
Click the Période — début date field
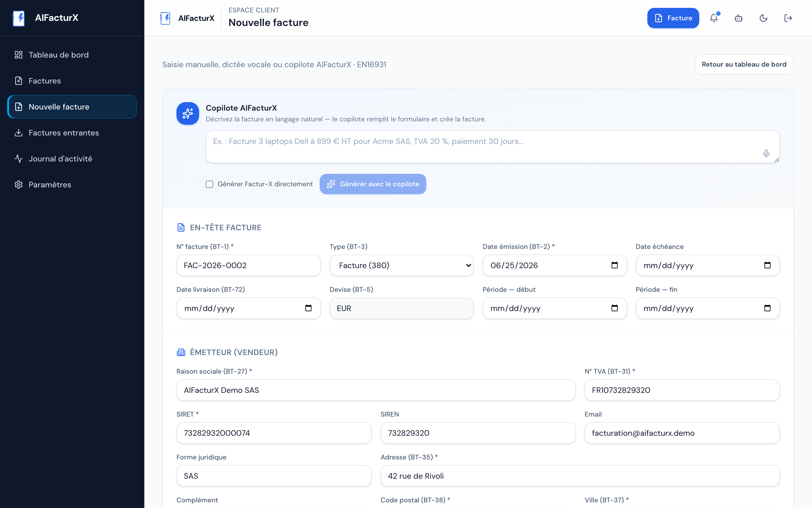tap(554, 308)
